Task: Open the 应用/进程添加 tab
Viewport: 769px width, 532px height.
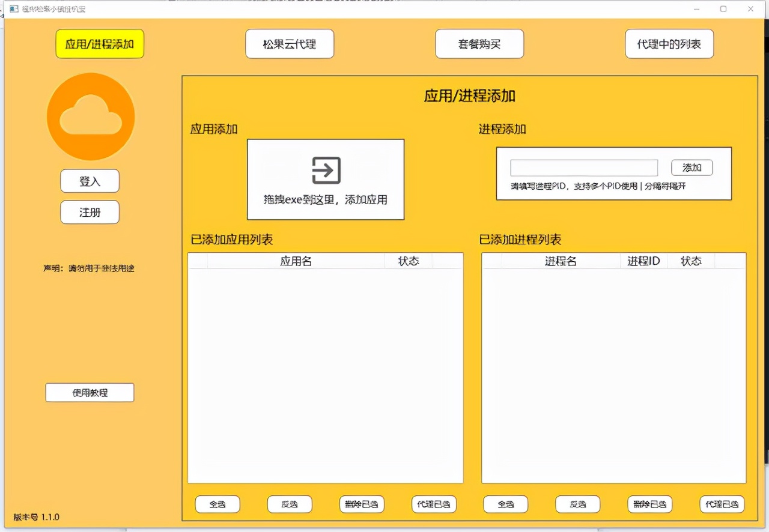Action: (100, 44)
